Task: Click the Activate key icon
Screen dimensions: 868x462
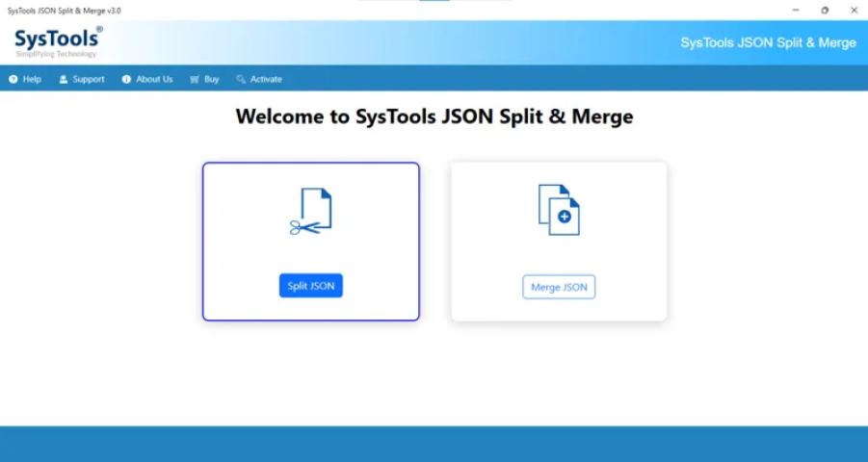Action: [x=241, y=79]
